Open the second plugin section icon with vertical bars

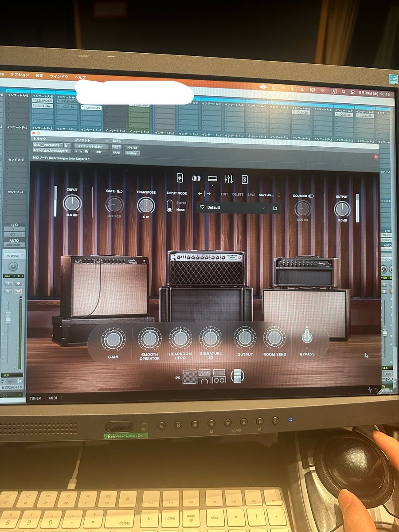(x=196, y=178)
